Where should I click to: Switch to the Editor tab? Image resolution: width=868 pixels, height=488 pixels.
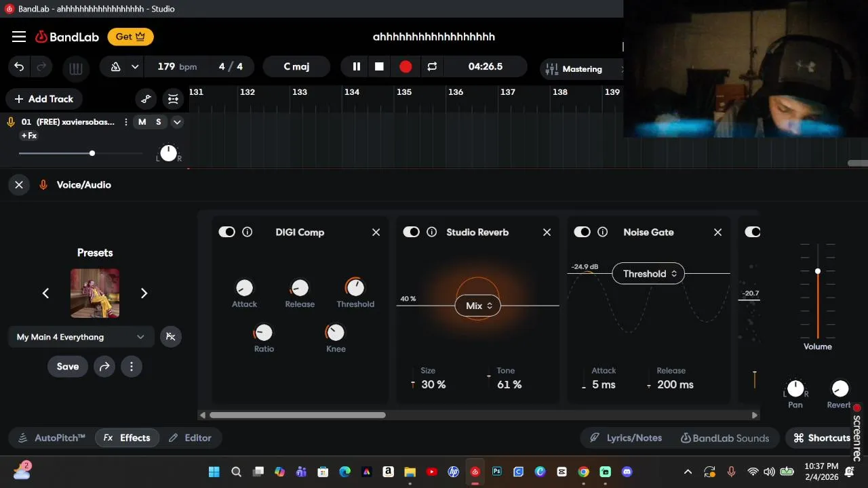pos(191,438)
